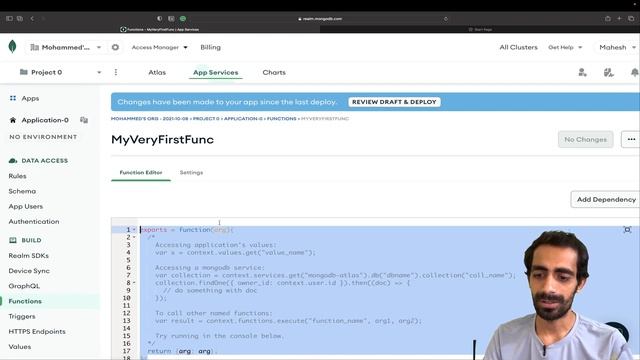Viewport: 640px width, 360px height.
Task: Open Device Sync in the sidebar
Action: click(x=29, y=271)
